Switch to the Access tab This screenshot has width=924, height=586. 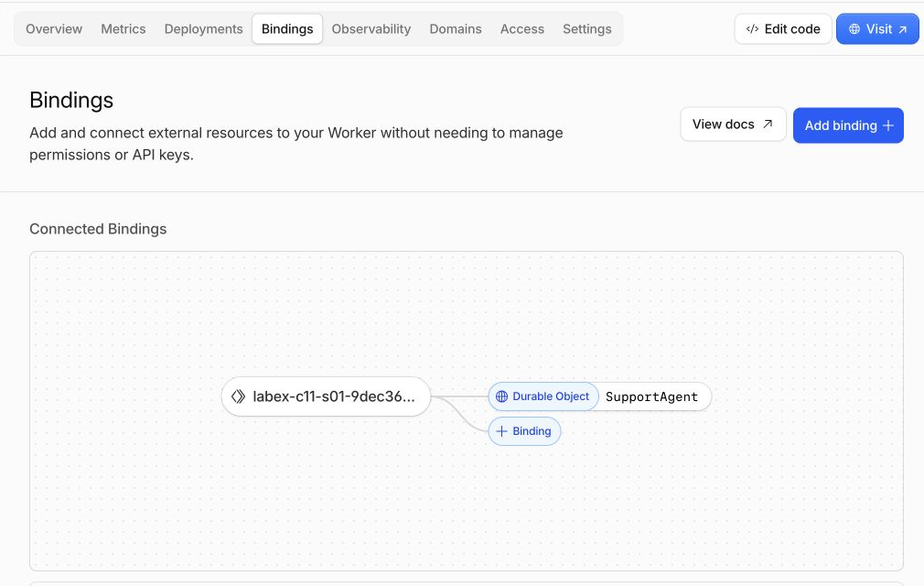coord(522,29)
